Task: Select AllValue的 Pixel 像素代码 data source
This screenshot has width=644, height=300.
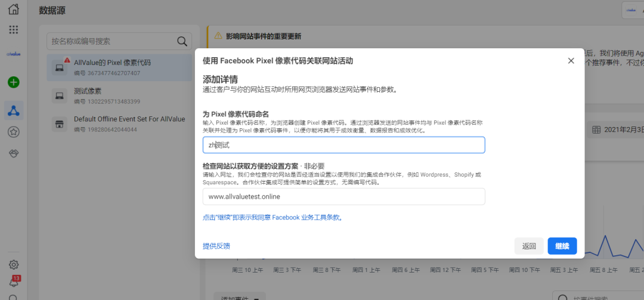Action: coord(119,67)
